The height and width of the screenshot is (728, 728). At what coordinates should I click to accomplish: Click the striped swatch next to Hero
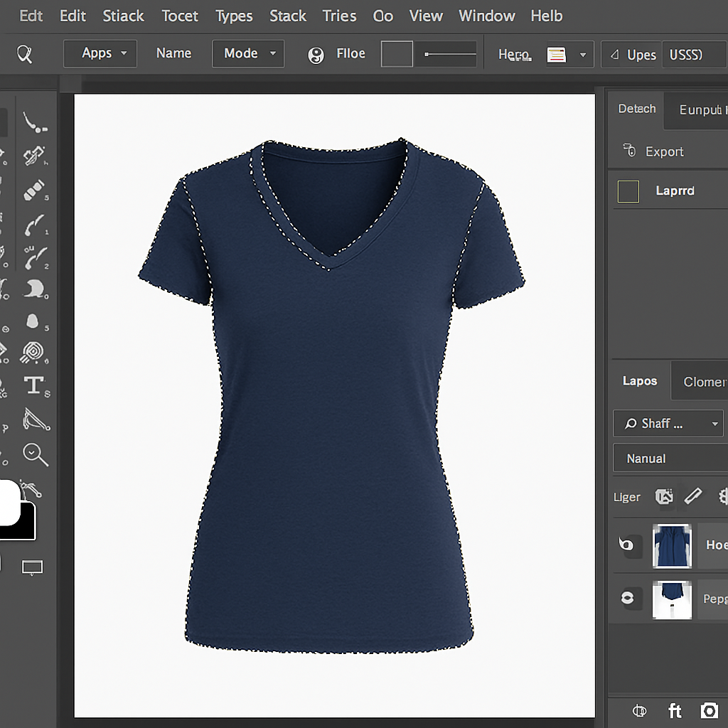(556, 55)
